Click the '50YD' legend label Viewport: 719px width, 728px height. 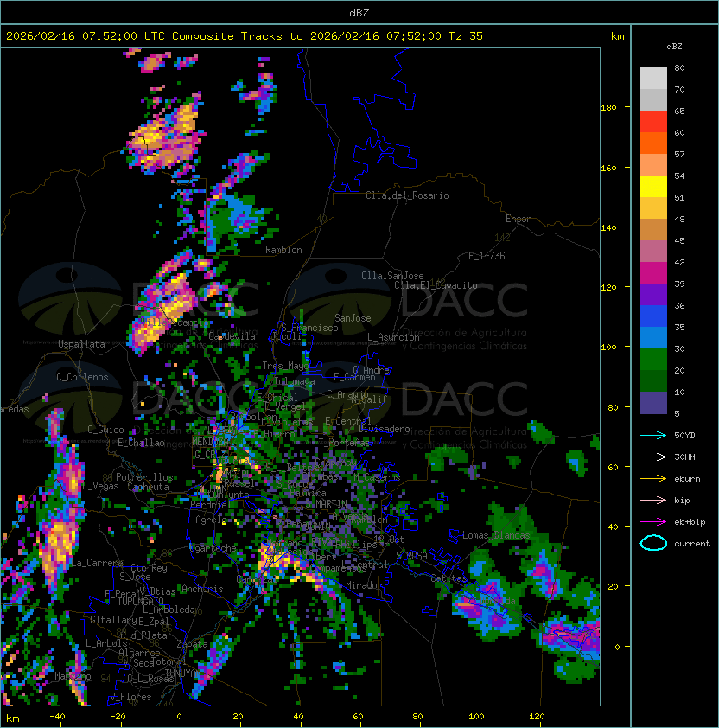(684, 436)
